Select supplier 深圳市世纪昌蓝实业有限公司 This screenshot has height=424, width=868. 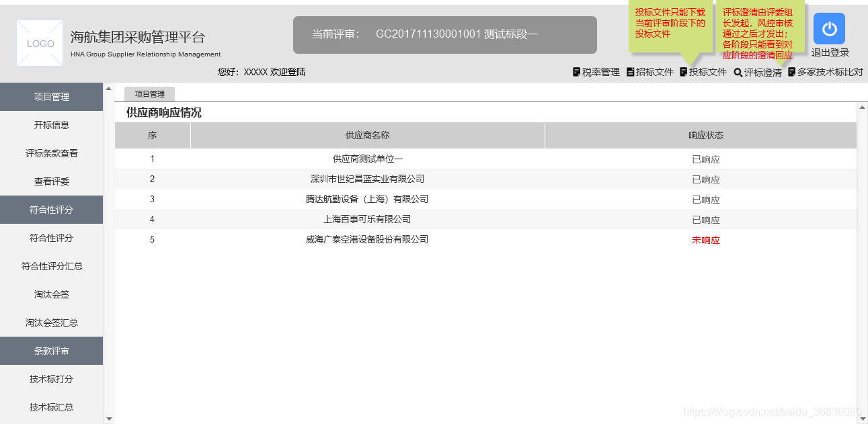click(367, 179)
